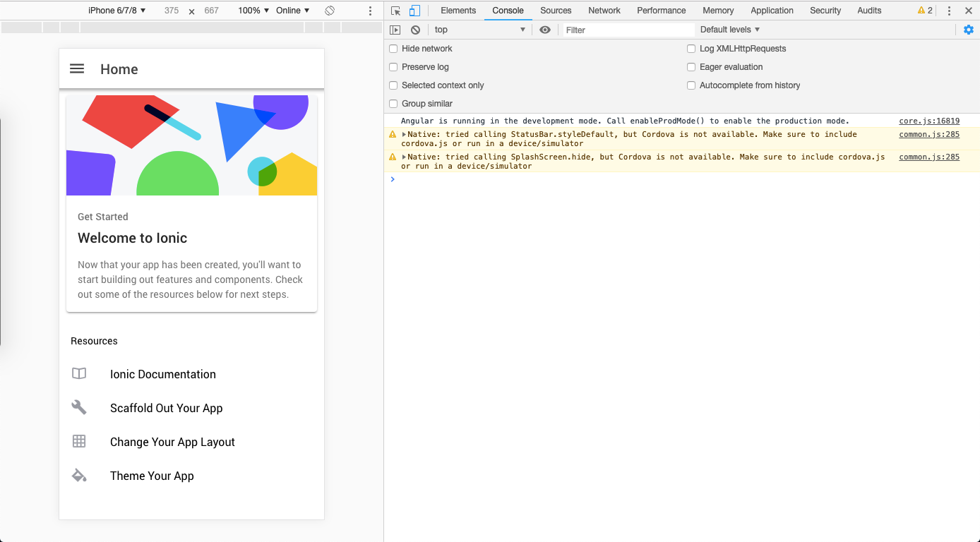980x542 pixels.
Task: Enable Group similar checkbox
Action: point(393,104)
